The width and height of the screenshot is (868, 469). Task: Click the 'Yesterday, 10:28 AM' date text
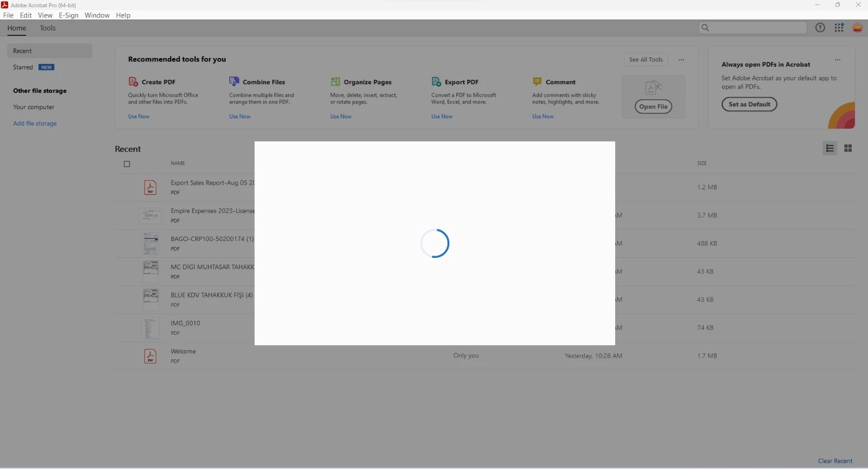(x=593, y=356)
